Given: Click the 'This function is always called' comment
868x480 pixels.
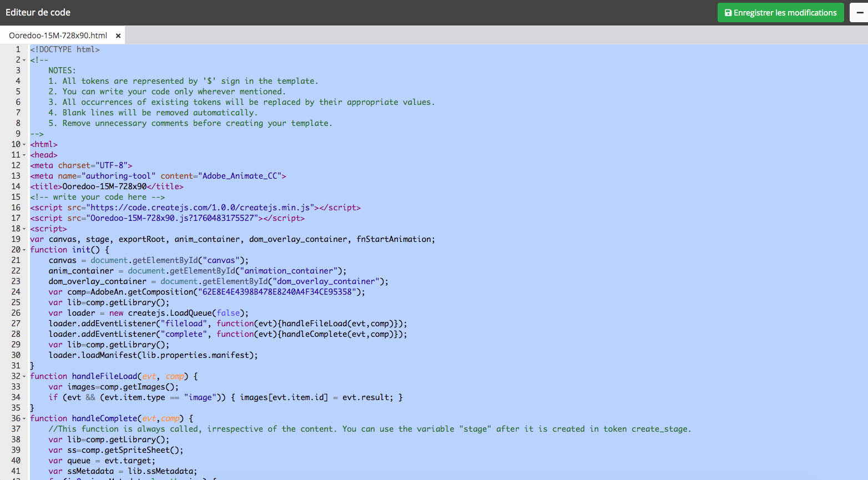Looking at the screenshot, I should pyautogui.click(x=370, y=429).
